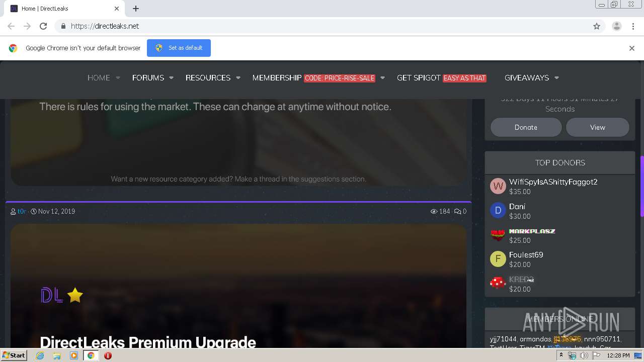The height and width of the screenshot is (362, 644).
Task: Click the Nov 12, 2019 post date
Action: pyautogui.click(x=56, y=211)
